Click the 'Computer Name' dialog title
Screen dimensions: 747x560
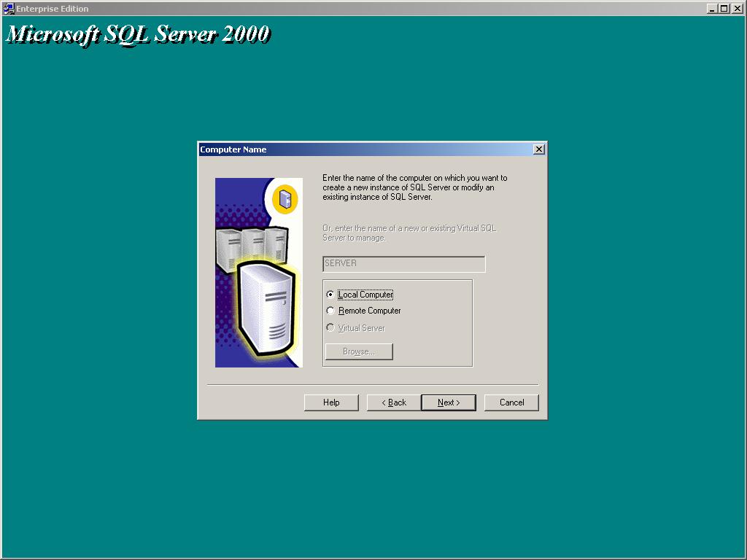point(233,149)
